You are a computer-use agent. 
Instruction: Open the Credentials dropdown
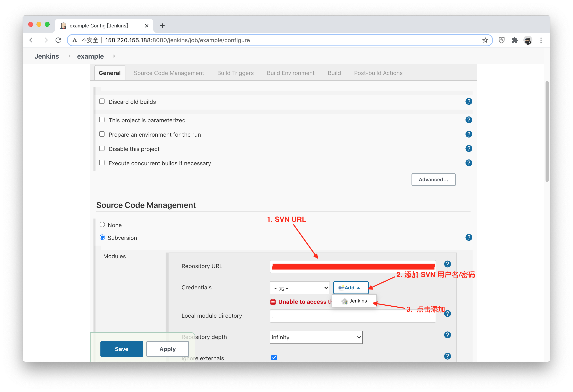(300, 288)
